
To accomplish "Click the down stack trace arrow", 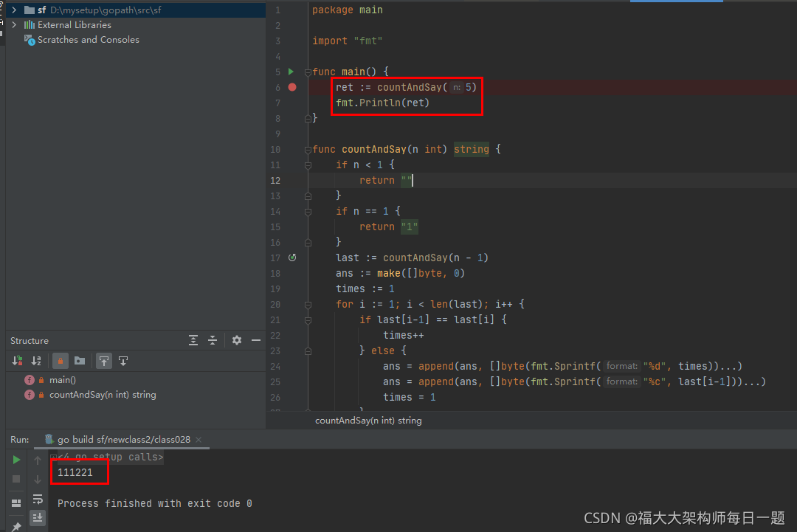I will [38, 479].
